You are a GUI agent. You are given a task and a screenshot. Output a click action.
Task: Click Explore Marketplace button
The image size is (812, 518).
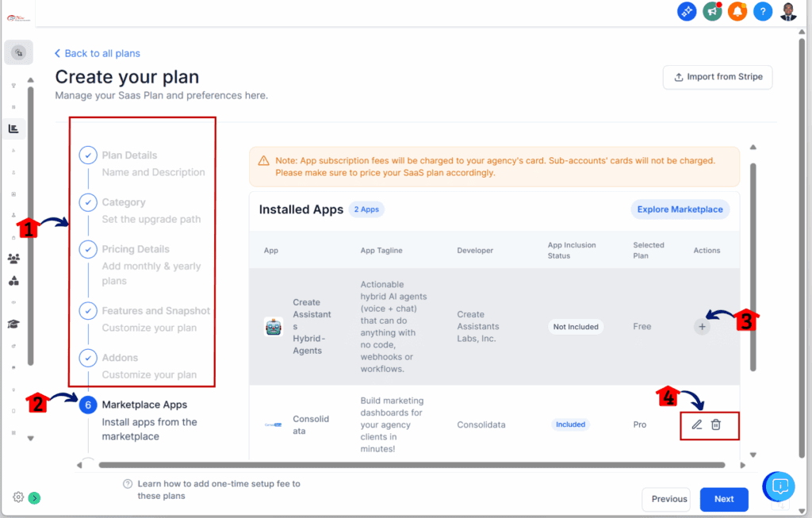(x=680, y=209)
